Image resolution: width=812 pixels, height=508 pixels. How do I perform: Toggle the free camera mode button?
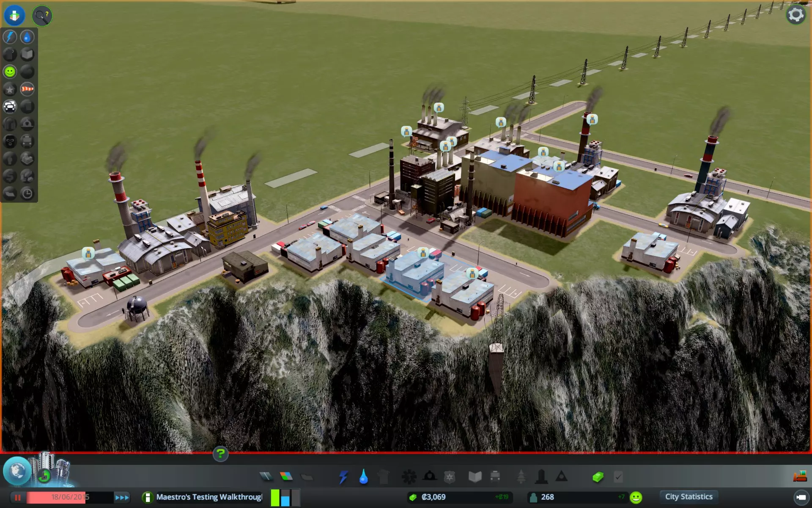coord(801,497)
